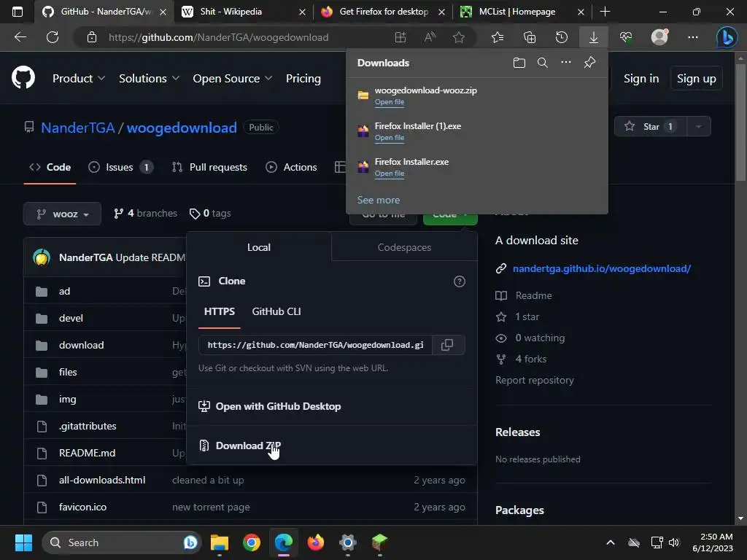Image resolution: width=747 pixels, height=560 pixels.
Task: Switch to the Local tab
Action: (x=259, y=247)
